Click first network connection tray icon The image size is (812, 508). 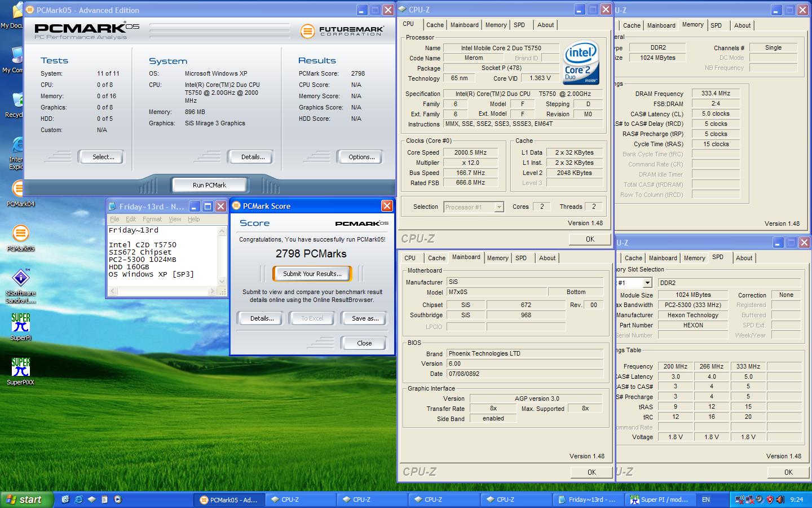(740, 500)
